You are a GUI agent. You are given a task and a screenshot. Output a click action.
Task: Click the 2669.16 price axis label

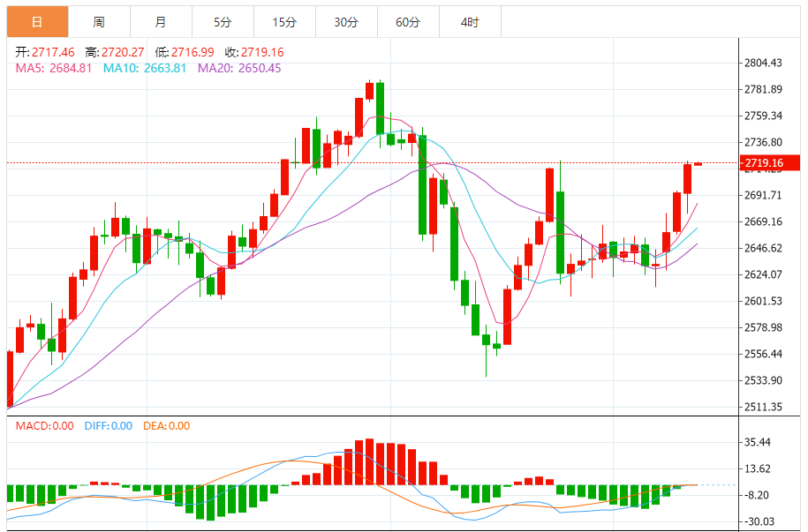(x=763, y=221)
